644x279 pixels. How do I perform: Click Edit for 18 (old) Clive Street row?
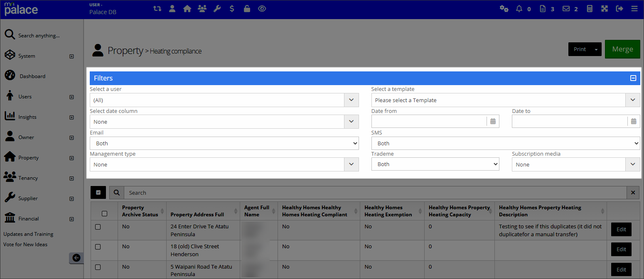point(621,249)
